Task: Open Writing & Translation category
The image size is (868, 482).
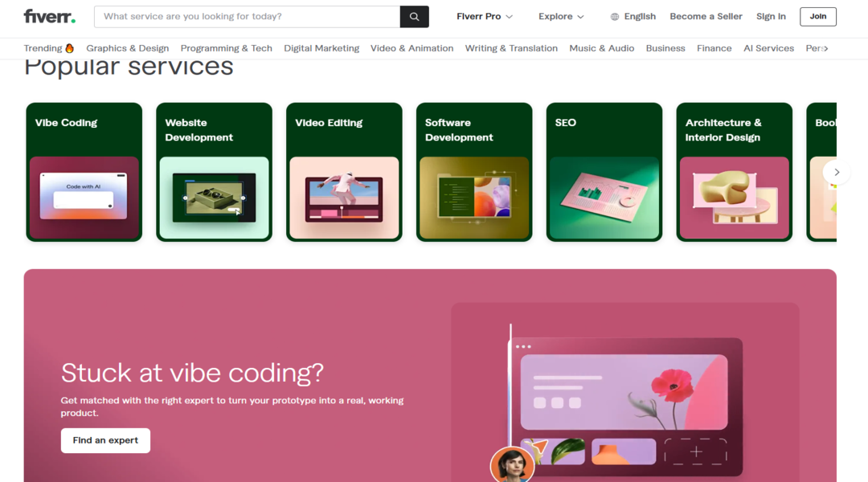Action: [511, 48]
